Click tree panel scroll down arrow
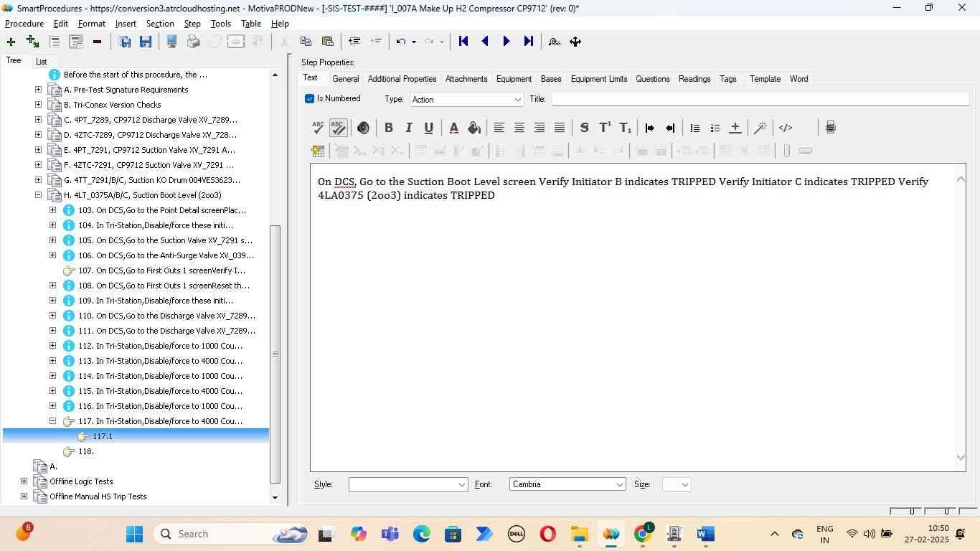 pyautogui.click(x=275, y=497)
